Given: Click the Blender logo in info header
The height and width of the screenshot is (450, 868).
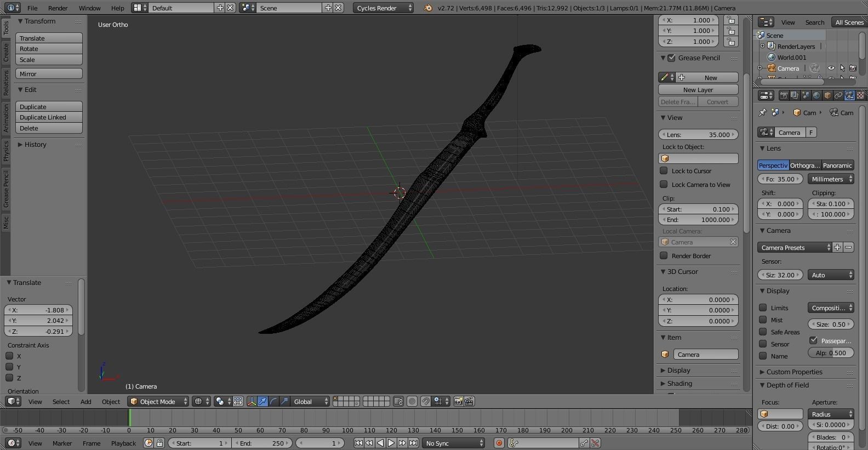Looking at the screenshot, I should click(428, 8).
